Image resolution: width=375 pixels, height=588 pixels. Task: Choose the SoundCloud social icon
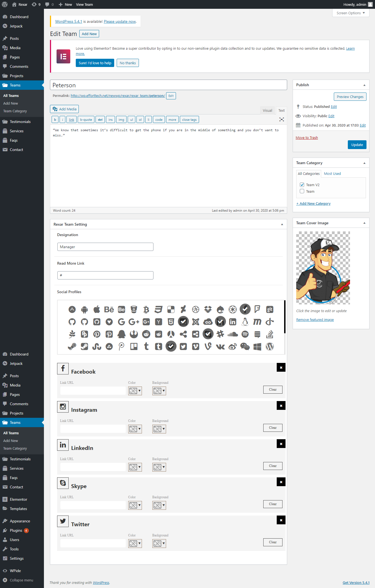pyautogui.click(x=233, y=334)
